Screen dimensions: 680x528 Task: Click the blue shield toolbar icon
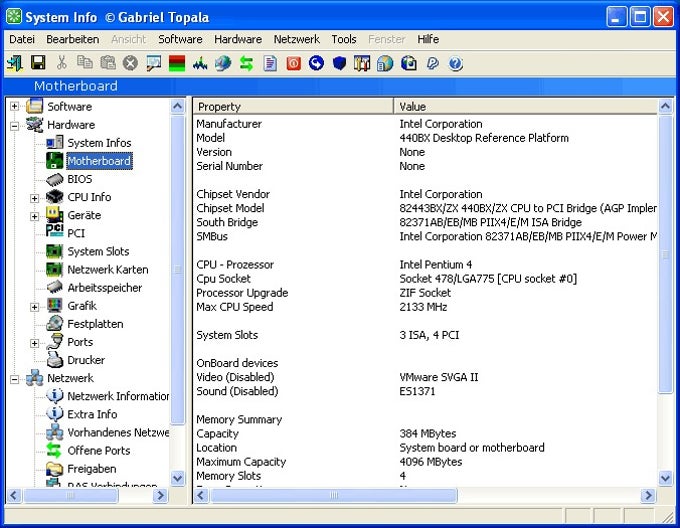tap(339, 63)
